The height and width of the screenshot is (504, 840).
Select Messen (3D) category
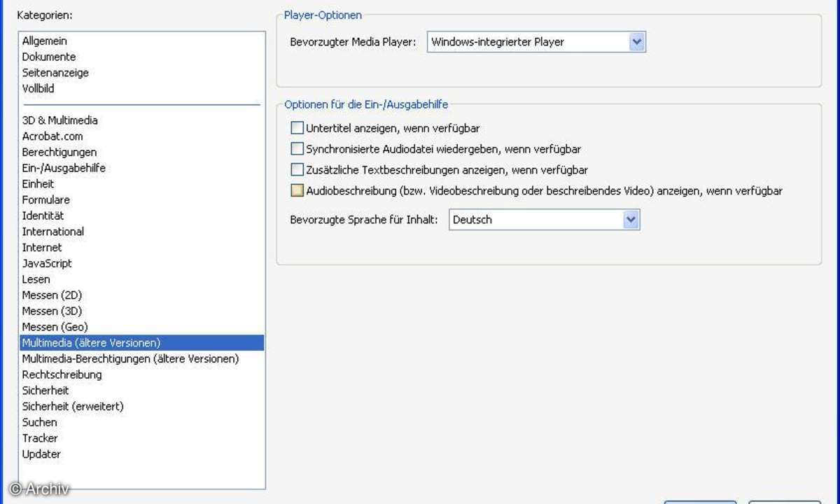click(x=52, y=311)
